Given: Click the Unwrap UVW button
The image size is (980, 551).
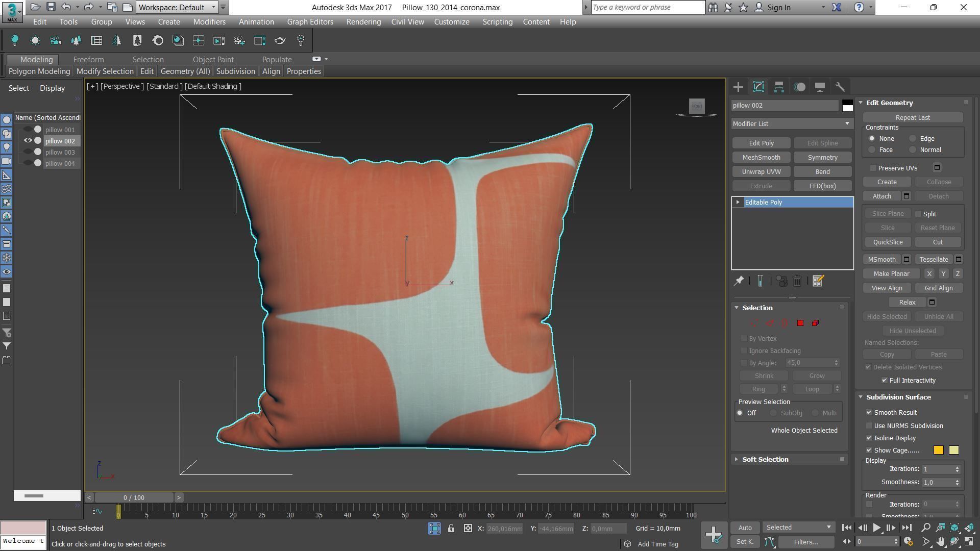Looking at the screenshot, I should coord(761,172).
